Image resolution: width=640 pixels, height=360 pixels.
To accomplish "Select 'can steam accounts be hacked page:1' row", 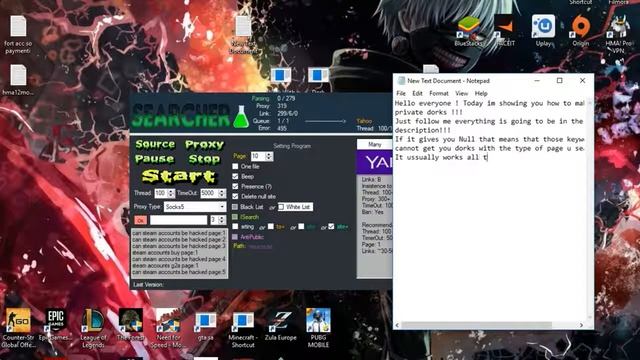I will pyautogui.click(x=179, y=233).
